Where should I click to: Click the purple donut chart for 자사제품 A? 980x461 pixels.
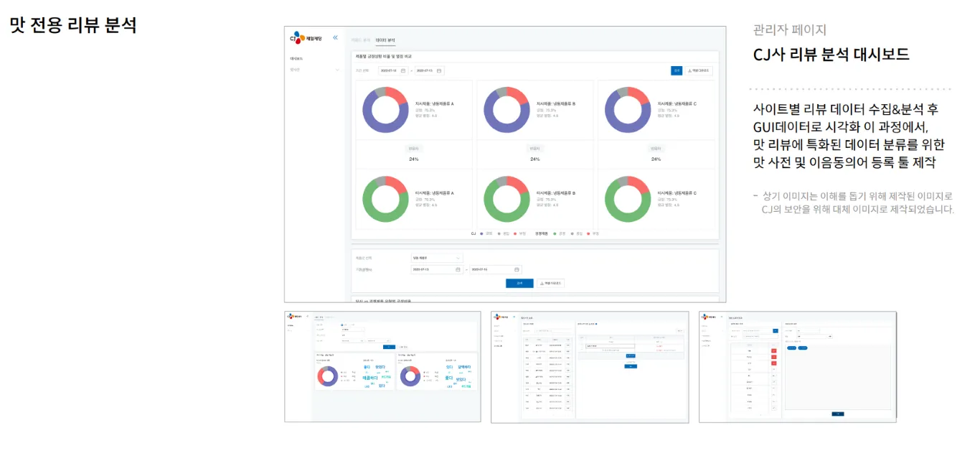click(x=385, y=110)
